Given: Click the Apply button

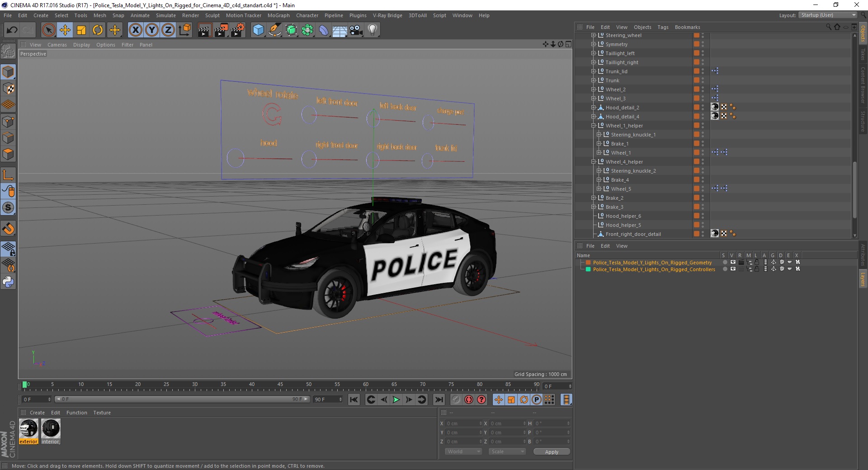Looking at the screenshot, I should point(552,451).
